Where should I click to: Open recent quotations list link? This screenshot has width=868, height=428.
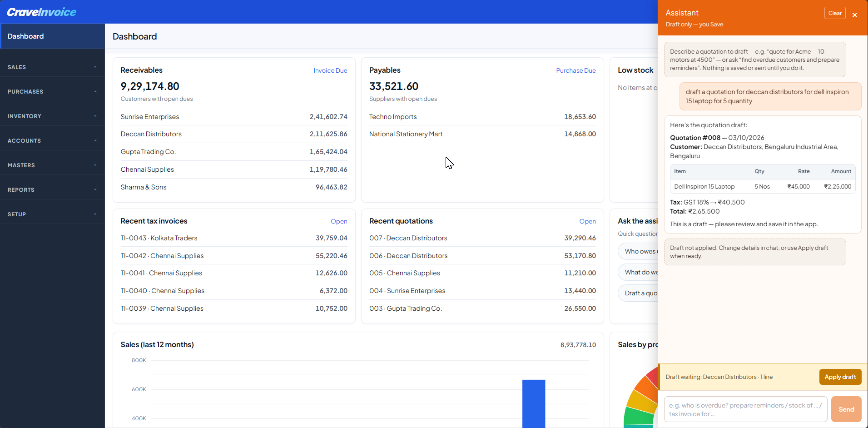point(587,221)
